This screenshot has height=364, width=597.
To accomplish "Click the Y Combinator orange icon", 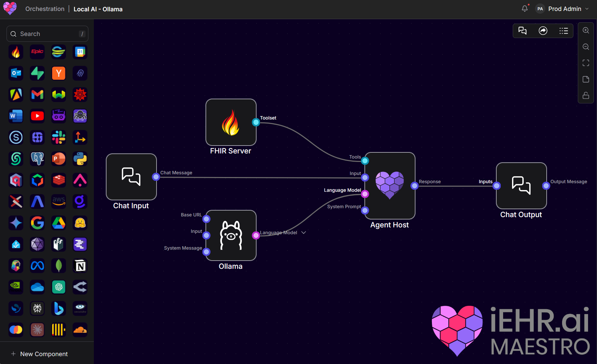I will tap(59, 73).
